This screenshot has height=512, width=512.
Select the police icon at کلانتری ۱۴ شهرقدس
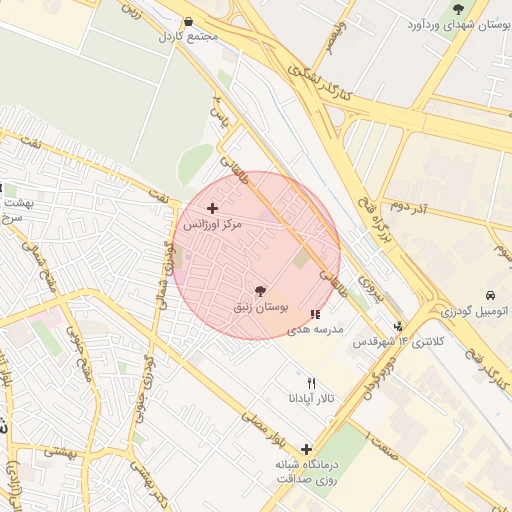(x=398, y=327)
